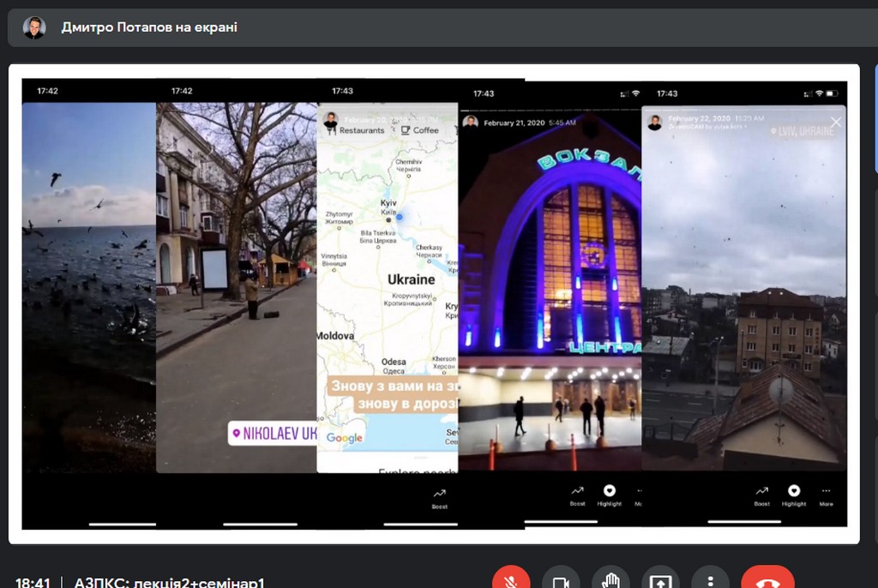Unmute the microphone in the call bar
Viewport: 878px width, 588px height.
(x=510, y=579)
